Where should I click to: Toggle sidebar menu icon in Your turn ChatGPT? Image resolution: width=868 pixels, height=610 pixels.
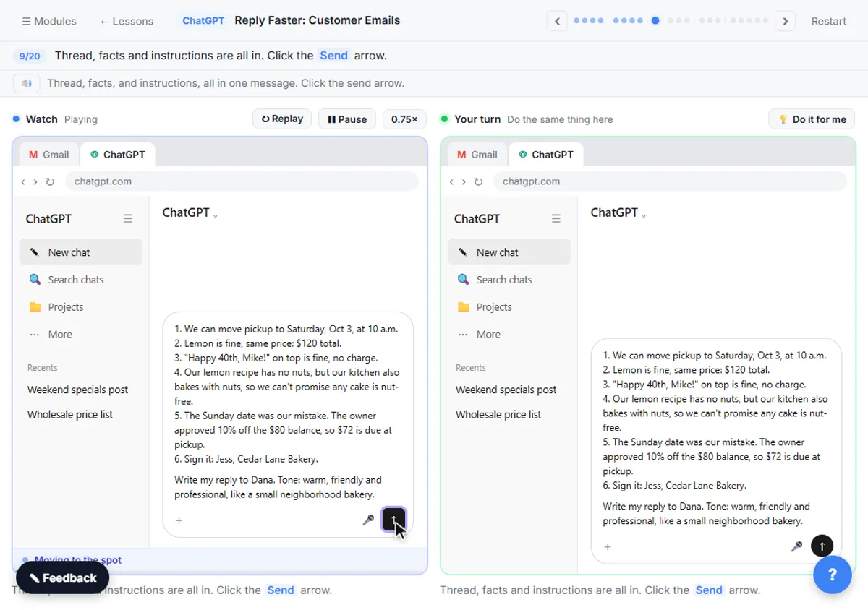556,218
